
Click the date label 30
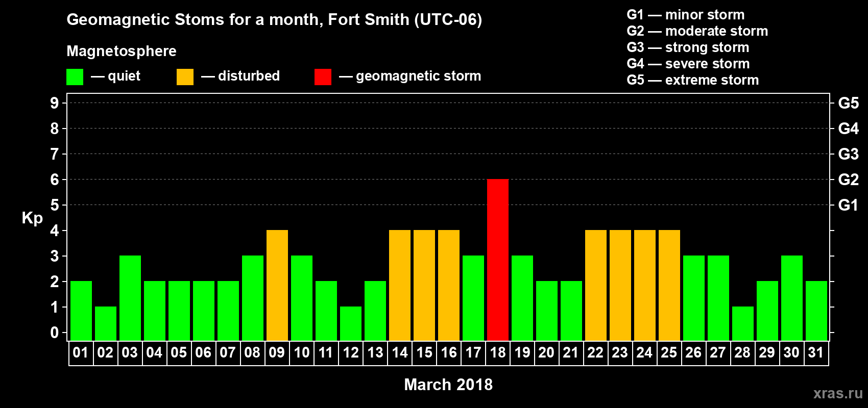point(791,353)
